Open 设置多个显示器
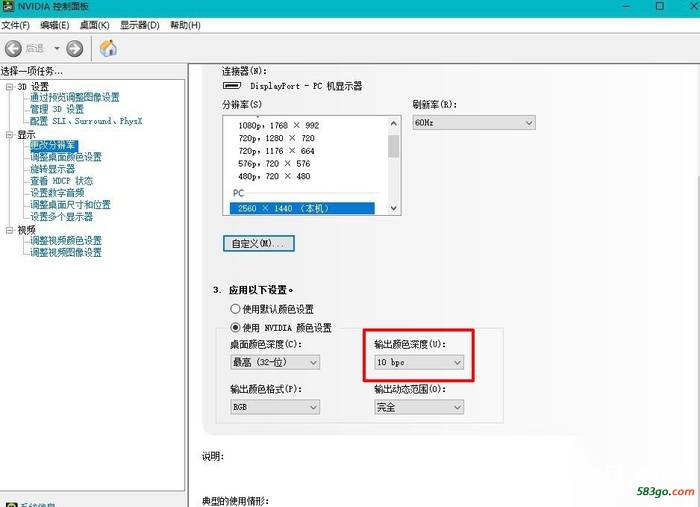 click(x=61, y=217)
